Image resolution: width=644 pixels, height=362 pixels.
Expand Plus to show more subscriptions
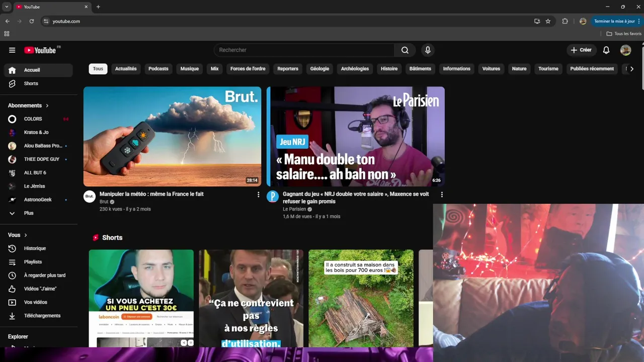click(x=38, y=213)
